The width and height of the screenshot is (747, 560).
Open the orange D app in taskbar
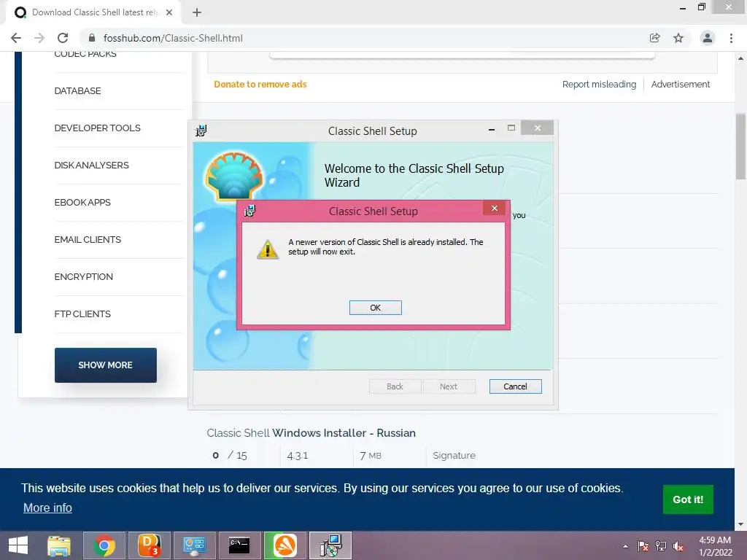[149, 545]
